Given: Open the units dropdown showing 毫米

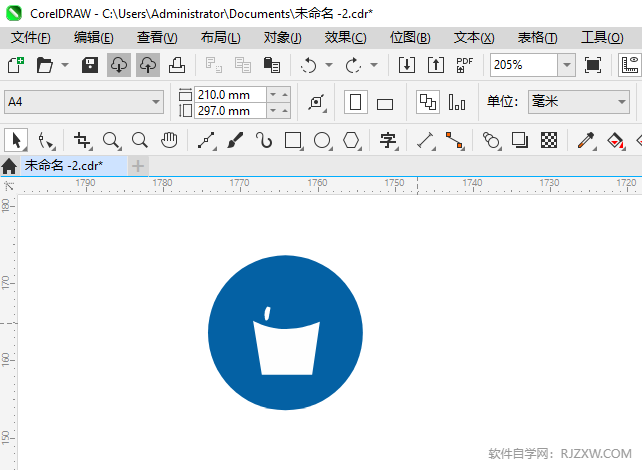Looking at the screenshot, I should [x=579, y=102].
